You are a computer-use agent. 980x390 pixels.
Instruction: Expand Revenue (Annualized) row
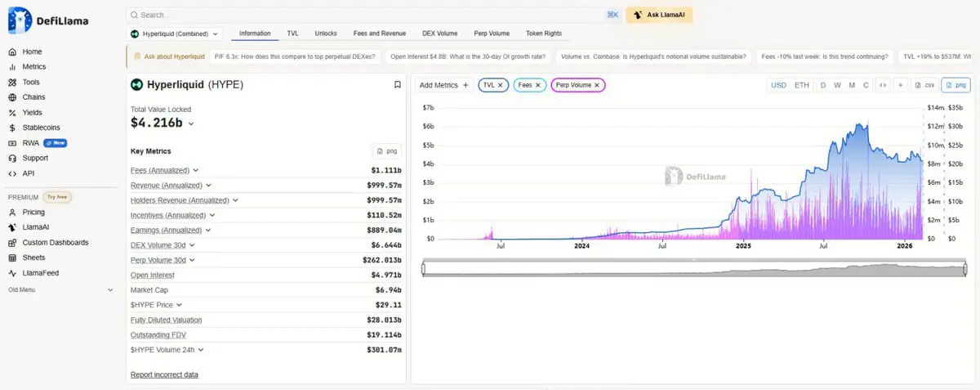tap(207, 185)
